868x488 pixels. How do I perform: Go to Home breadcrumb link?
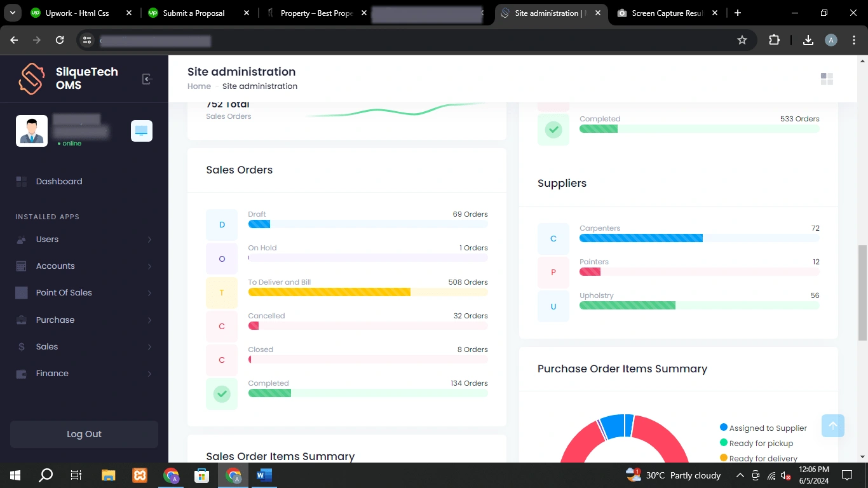coord(199,86)
